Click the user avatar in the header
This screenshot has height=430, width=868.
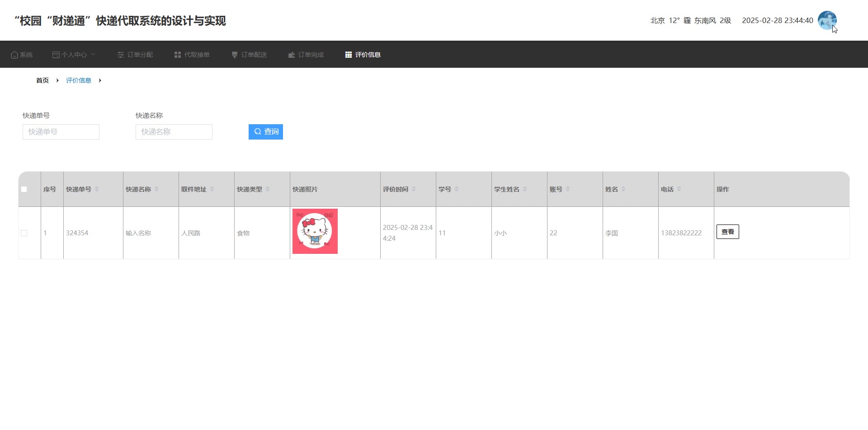point(827,20)
